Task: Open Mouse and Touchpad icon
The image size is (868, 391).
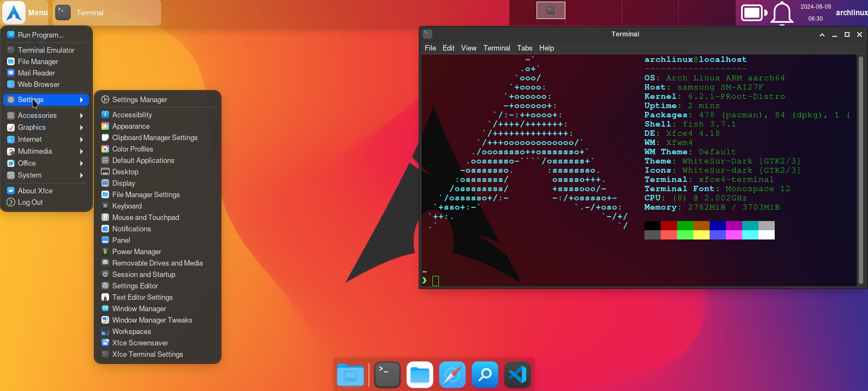Action: click(105, 217)
